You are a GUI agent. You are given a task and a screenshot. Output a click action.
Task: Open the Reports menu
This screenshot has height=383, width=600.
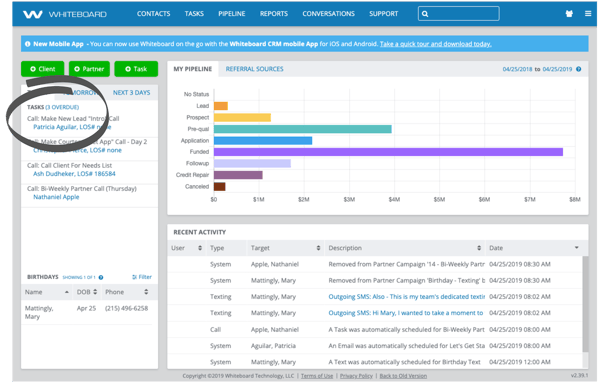point(274,14)
